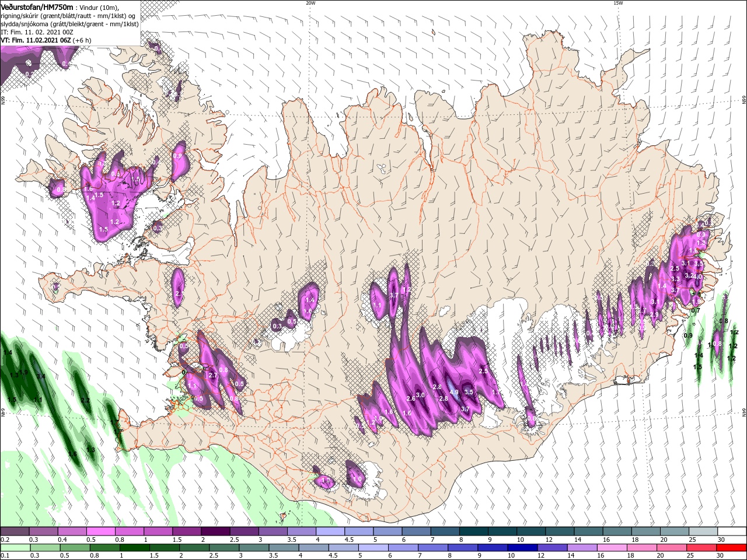Select the red rain legend swatch after 30
The width and height of the screenshot is (747, 560).
pos(731,548)
